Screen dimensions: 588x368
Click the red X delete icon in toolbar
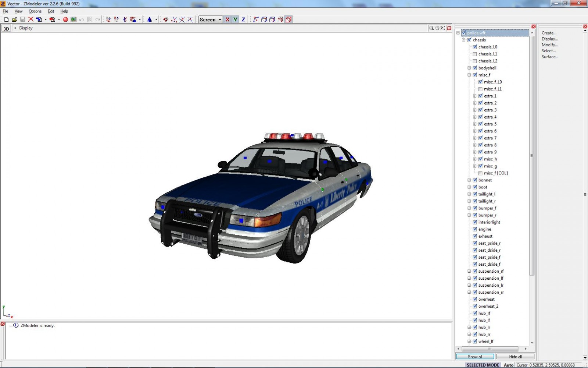31,20
